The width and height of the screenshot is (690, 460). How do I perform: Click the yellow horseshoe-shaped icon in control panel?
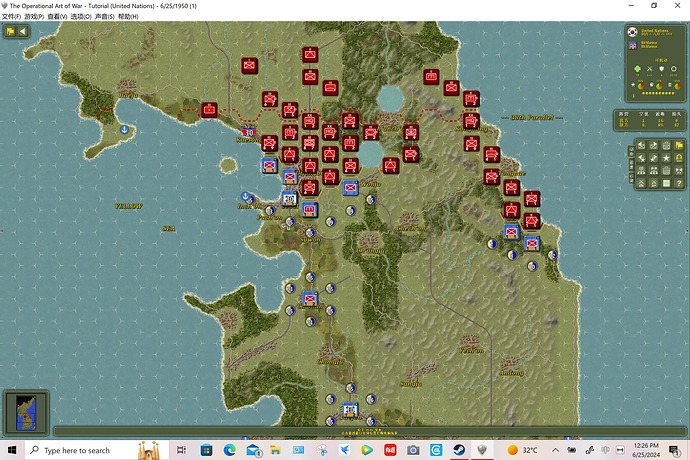[x=679, y=158]
